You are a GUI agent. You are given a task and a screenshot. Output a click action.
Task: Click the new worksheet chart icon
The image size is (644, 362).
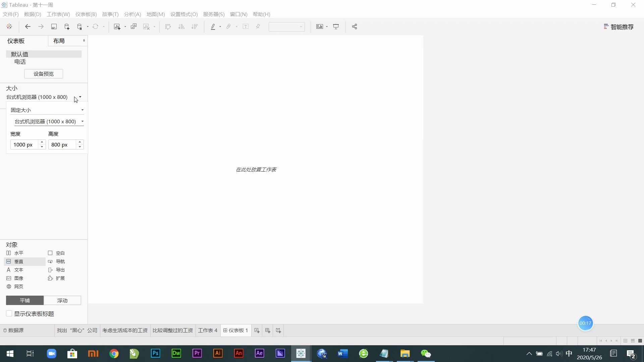point(117,27)
